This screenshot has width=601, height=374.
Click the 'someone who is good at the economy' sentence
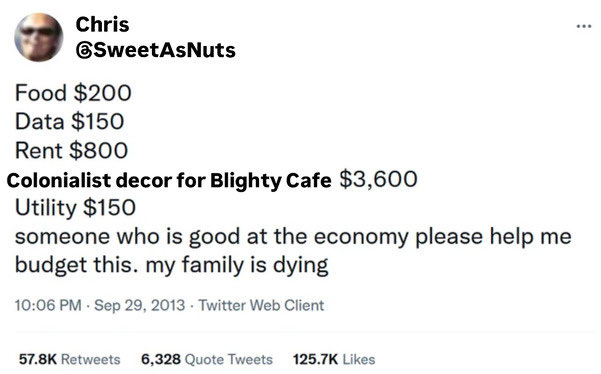[x=212, y=236]
